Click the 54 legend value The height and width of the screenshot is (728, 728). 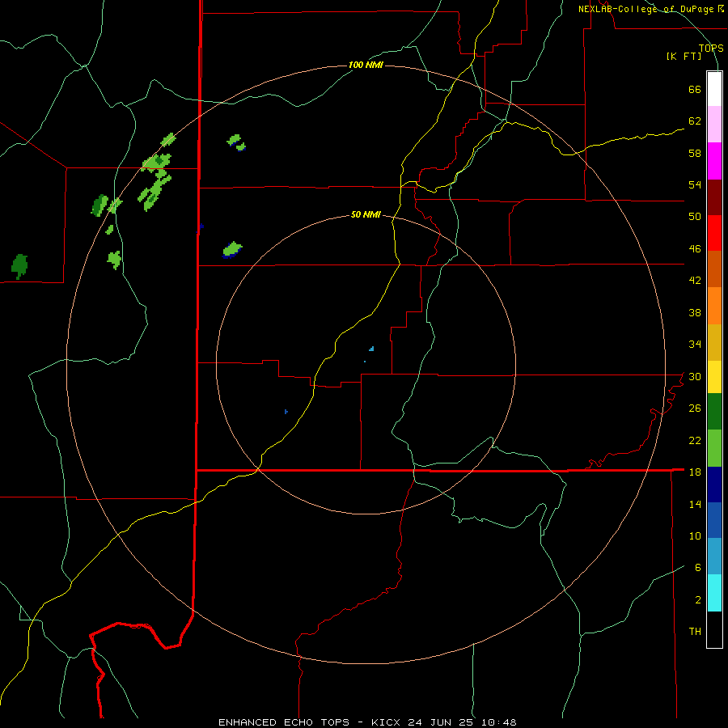click(x=695, y=184)
